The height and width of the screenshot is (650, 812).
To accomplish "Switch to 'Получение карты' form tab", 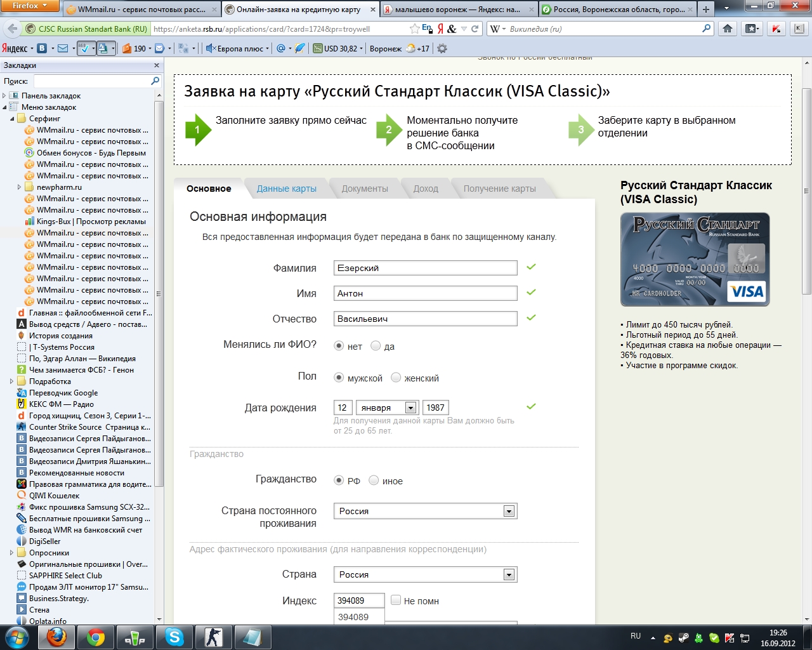I will coord(499,189).
